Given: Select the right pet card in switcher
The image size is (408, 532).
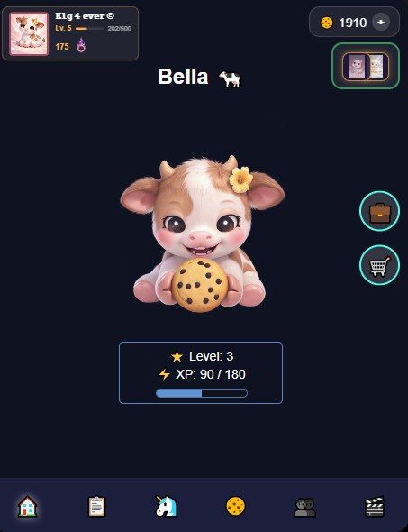Looking at the screenshot, I should click(x=376, y=67).
